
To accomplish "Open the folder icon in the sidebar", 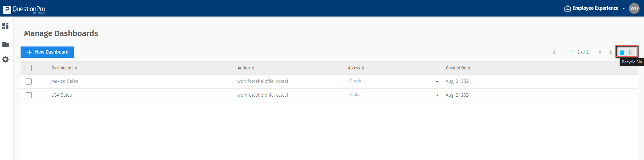I will 6,44.
